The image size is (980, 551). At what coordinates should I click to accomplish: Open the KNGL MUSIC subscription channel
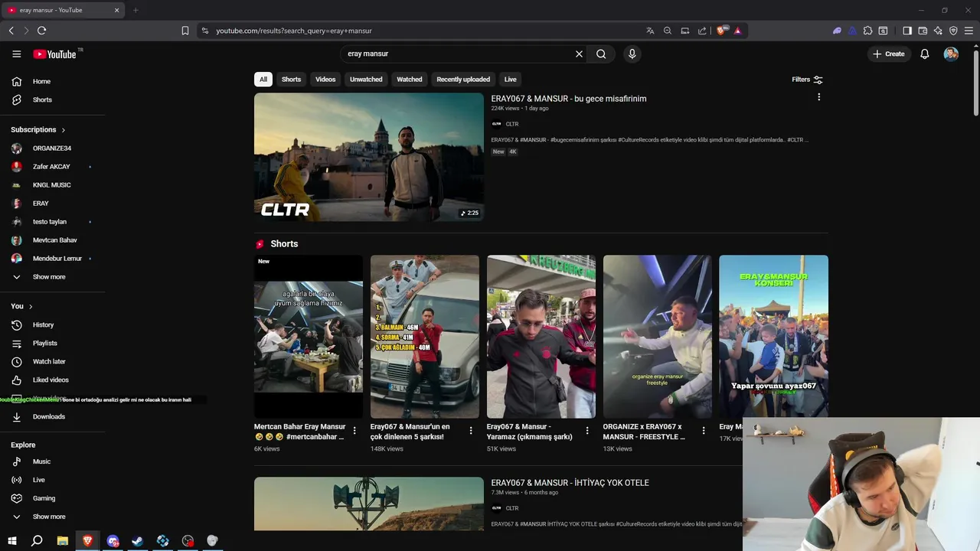(52, 185)
